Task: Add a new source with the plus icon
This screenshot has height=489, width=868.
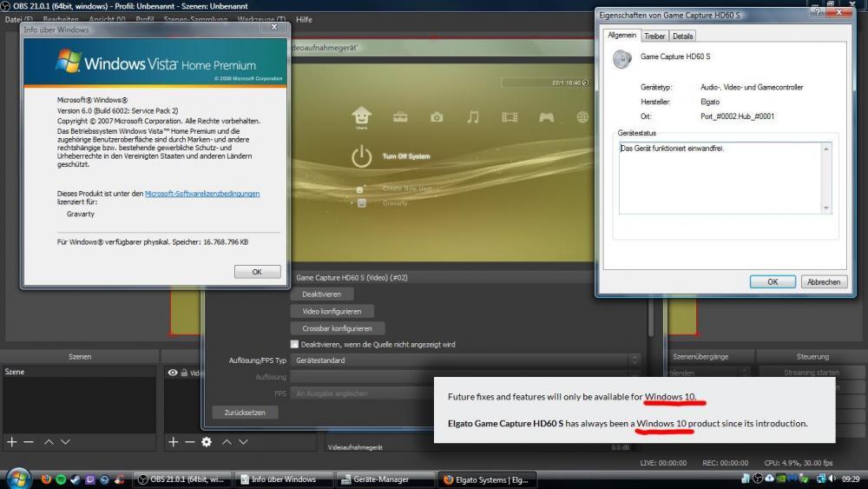Action: coord(174,442)
